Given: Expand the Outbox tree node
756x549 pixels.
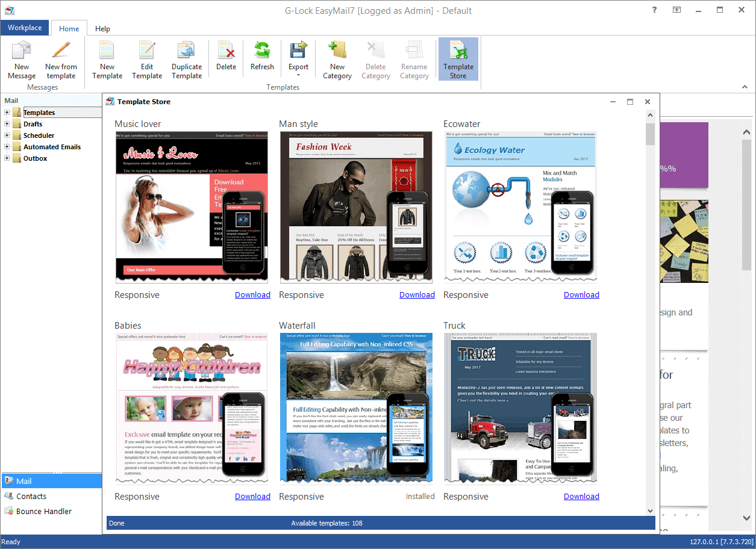Looking at the screenshot, I should point(7,158).
